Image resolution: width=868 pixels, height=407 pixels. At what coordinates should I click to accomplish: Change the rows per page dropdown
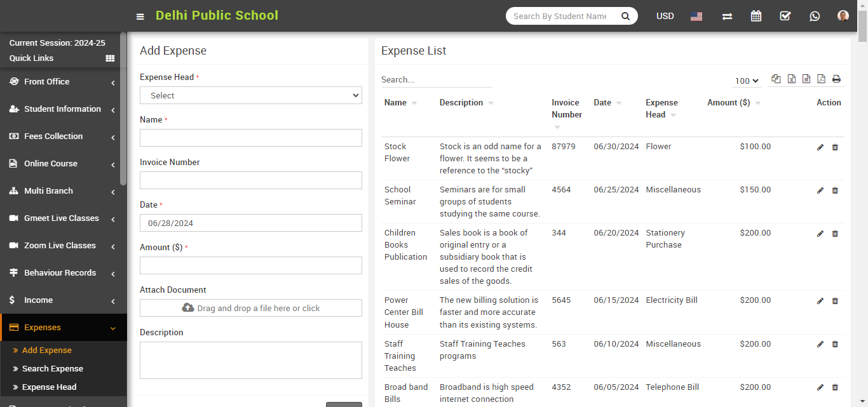tap(747, 81)
